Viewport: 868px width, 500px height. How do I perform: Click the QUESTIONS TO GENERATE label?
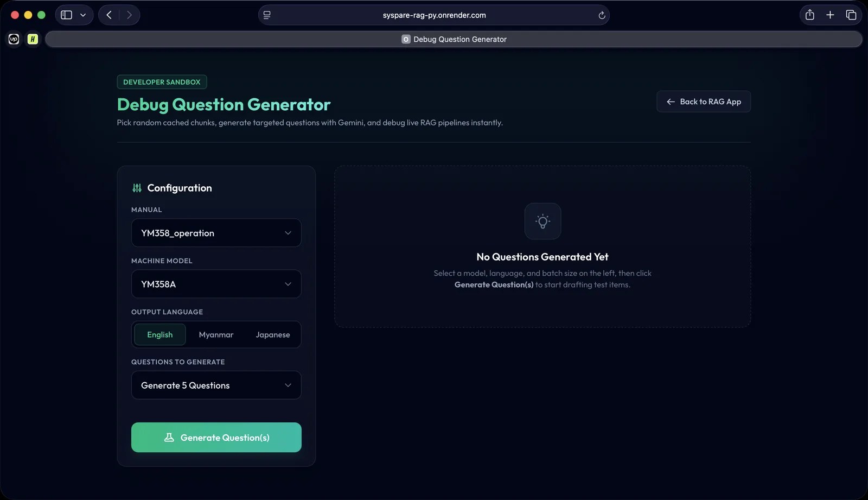[178, 362]
